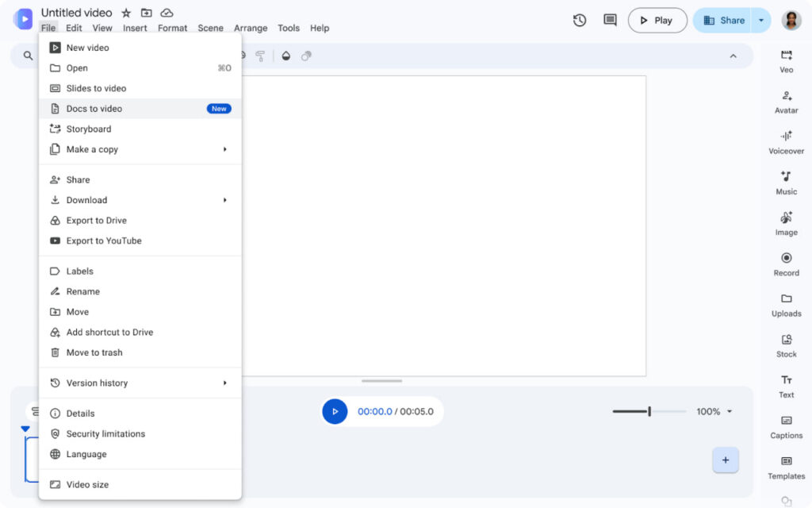Image resolution: width=812 pixels, height=508 pixels.
Task: Click the blue playhead marker on timeline
Action: click(25, 429)
